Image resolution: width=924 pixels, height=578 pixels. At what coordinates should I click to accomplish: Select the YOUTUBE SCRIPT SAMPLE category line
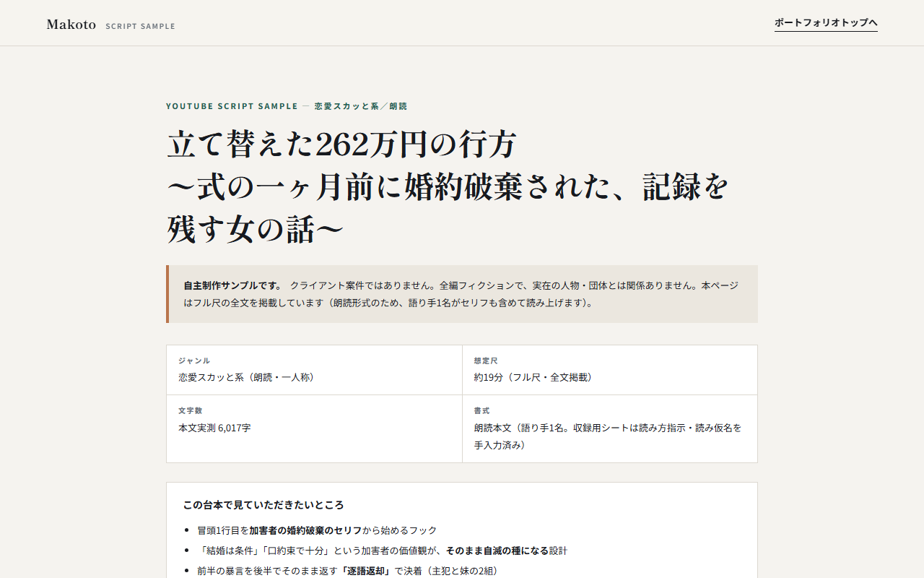pos(287,106)
